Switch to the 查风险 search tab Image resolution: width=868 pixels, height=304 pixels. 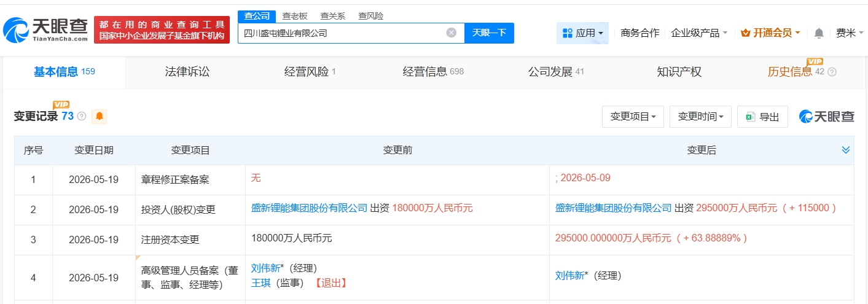coord(371,16)
